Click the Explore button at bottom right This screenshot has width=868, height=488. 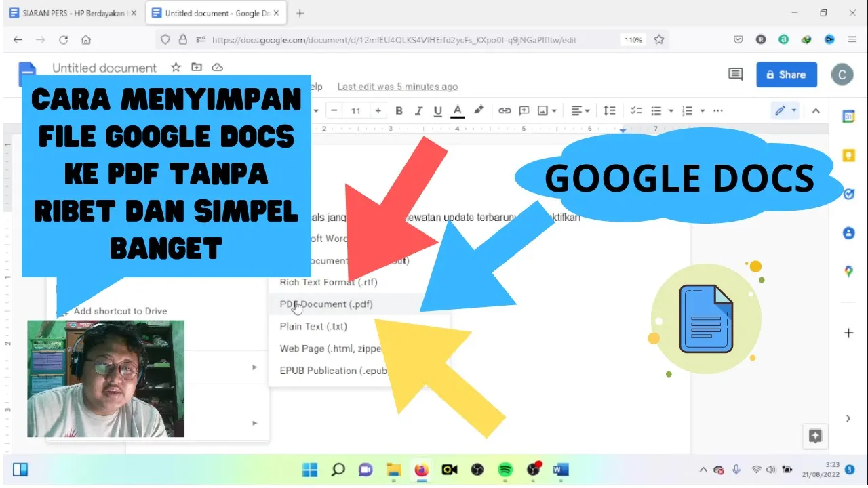click(x=815, y=436)
